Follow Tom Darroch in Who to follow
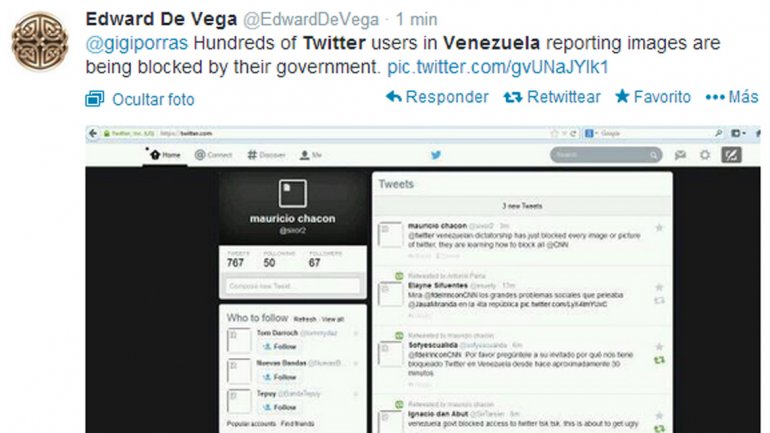 pos(279,347)
